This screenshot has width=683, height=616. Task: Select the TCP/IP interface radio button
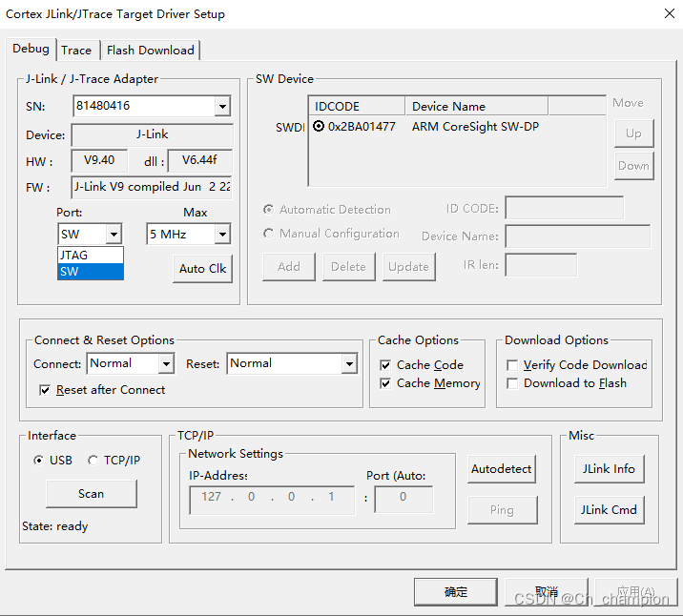pos(93,461)
